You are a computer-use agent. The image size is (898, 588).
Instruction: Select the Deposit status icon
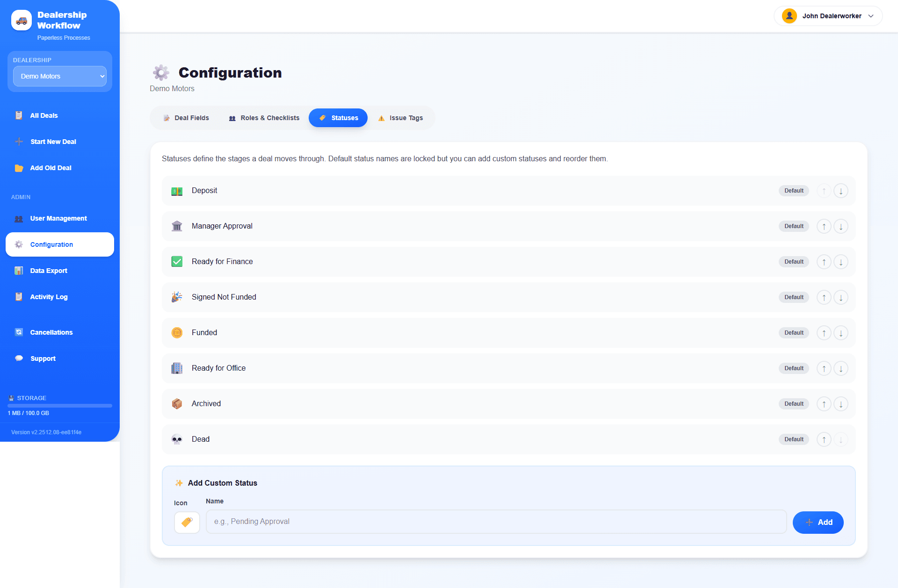pyautogui.click(x=177, y=191)
